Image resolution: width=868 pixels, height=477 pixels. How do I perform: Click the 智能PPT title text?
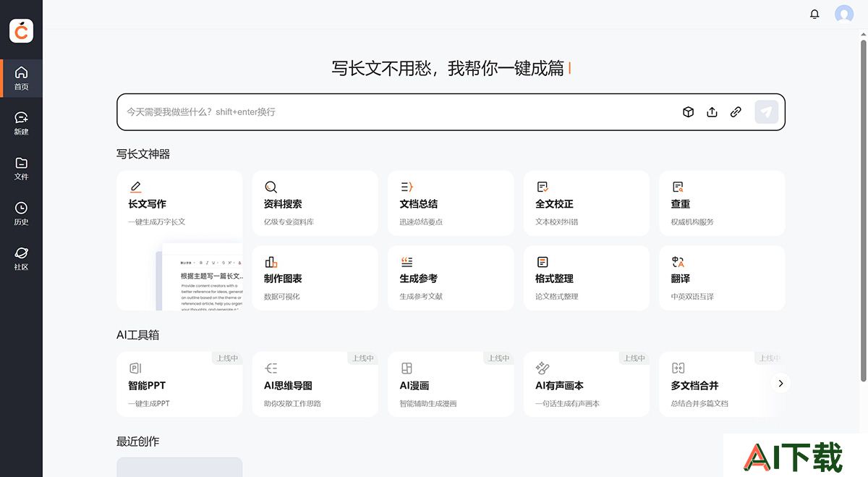click(x=147, y=386)
